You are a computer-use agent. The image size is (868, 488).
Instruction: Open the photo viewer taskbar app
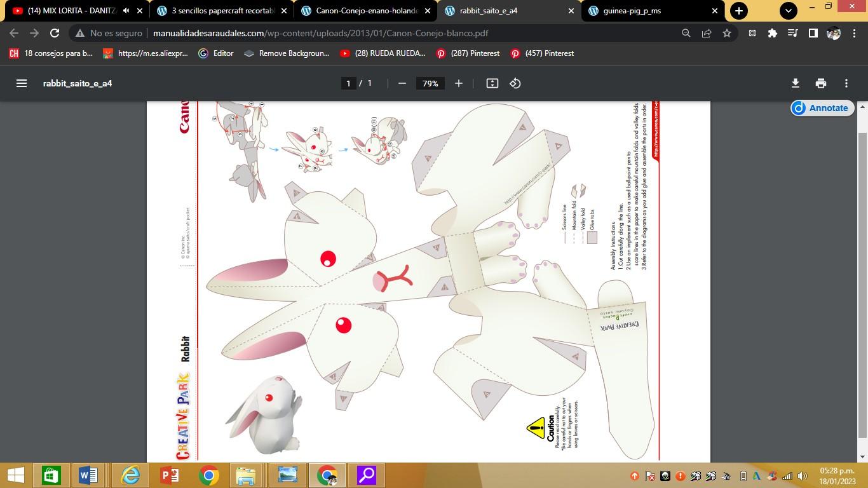287,475
